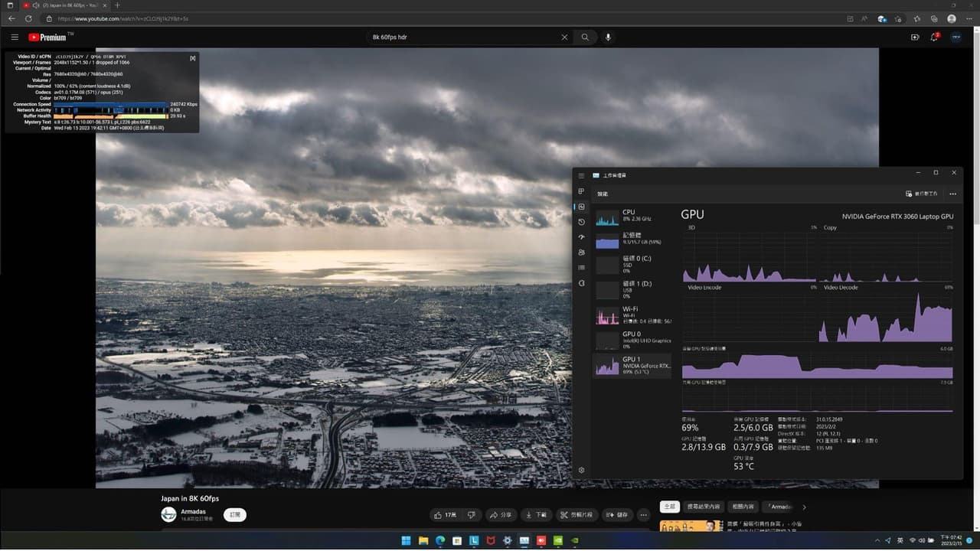Open the Armadas channel name link
The width and height of the screenshot is (980, 551).
tap(193, 511)
